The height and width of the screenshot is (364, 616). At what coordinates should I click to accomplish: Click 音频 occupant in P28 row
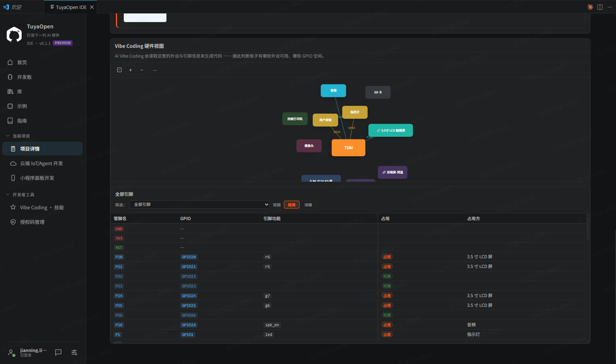tap(471, 325)
